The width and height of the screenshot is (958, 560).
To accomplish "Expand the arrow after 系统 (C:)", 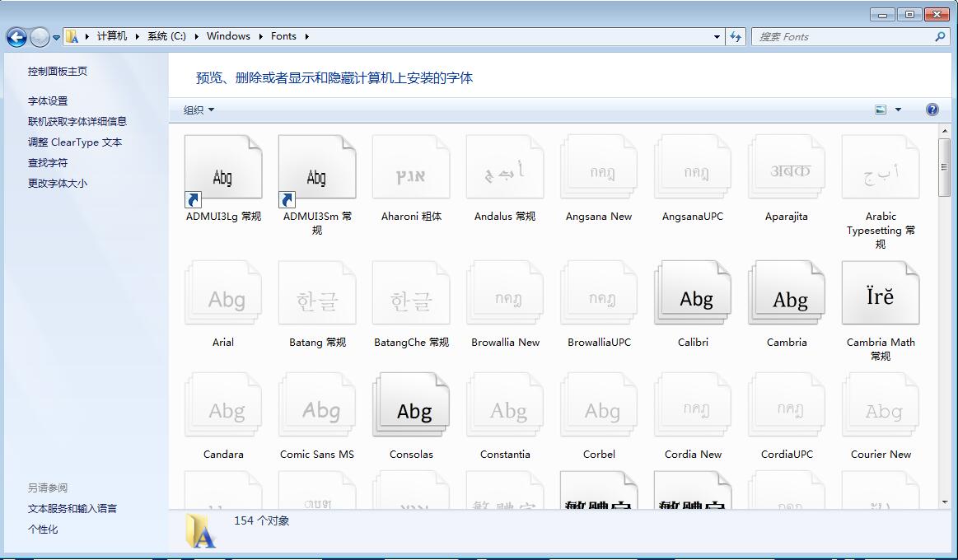I will point(197,36).
